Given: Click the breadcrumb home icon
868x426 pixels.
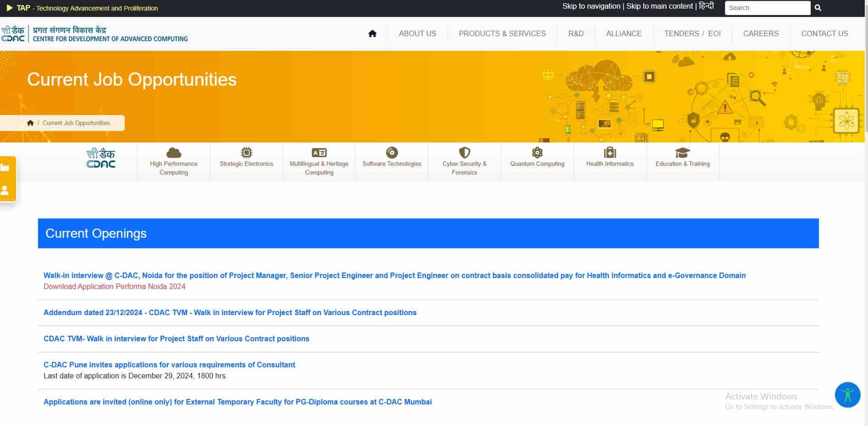Looking at the screenshot, I should [x=30, y=123].
